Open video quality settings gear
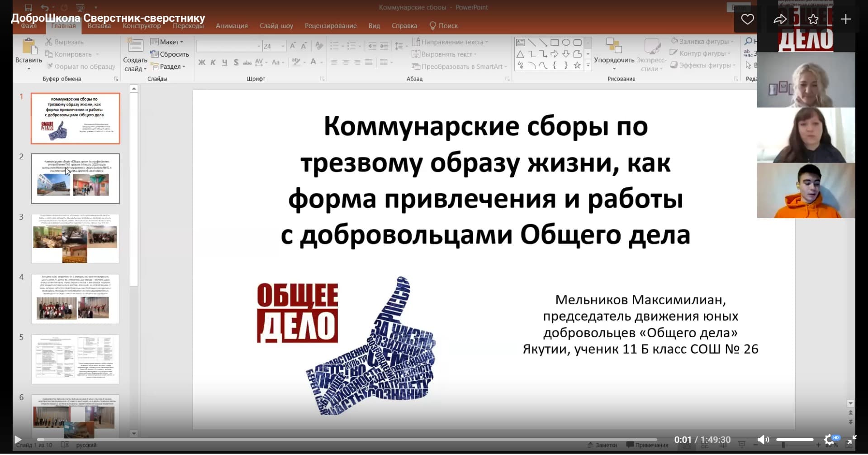868x455 pixels. pos(829,439)
